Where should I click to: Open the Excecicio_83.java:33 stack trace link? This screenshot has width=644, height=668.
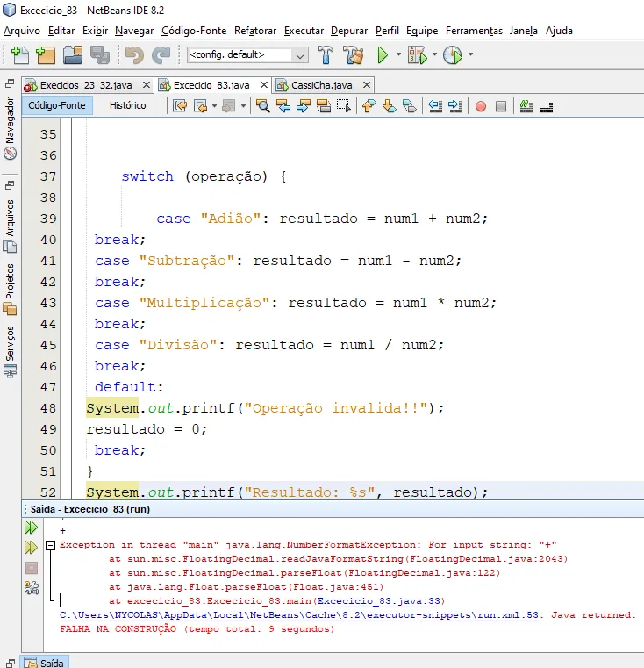[x=380, y=601]
